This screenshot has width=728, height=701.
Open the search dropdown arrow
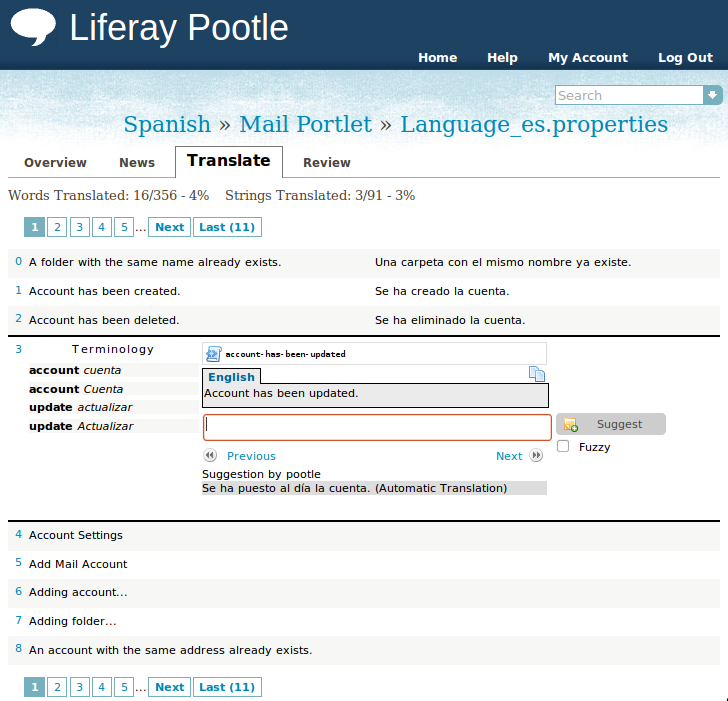click(x=712, y=95)
